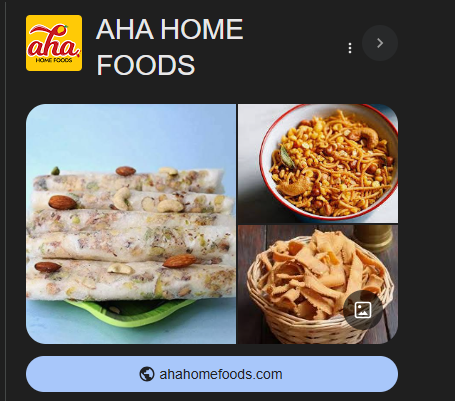Image resolution: width=455 pixels, height=401 pixels.
Task: Open the dry fruit sweet rolls photo
Action: click(131, 224)
